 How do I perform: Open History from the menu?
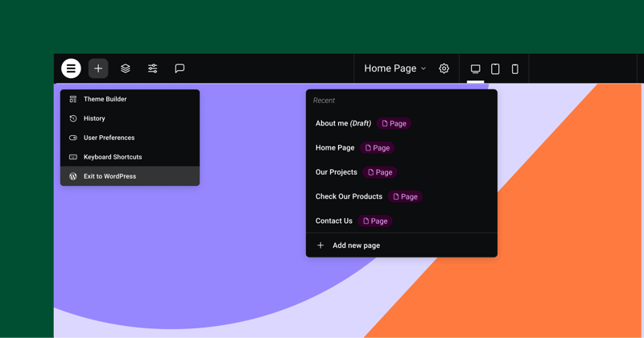[94, 118]
